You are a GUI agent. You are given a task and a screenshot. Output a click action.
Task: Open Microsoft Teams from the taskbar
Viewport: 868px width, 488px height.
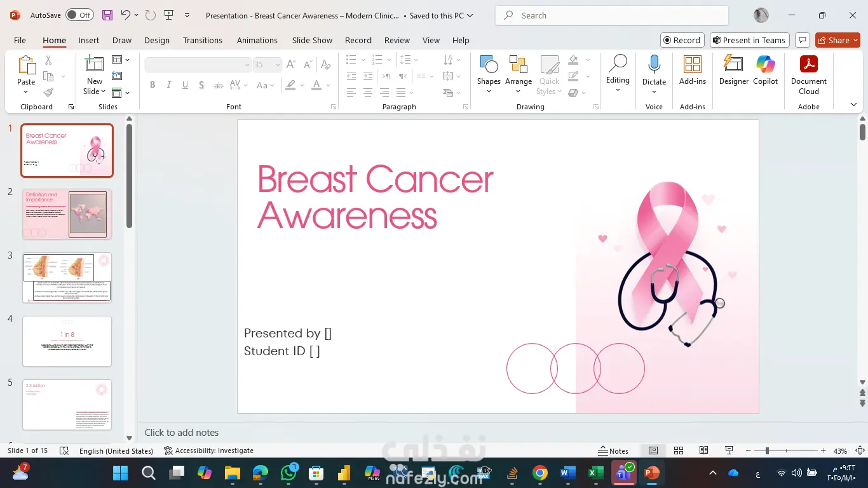click(623, 473)
